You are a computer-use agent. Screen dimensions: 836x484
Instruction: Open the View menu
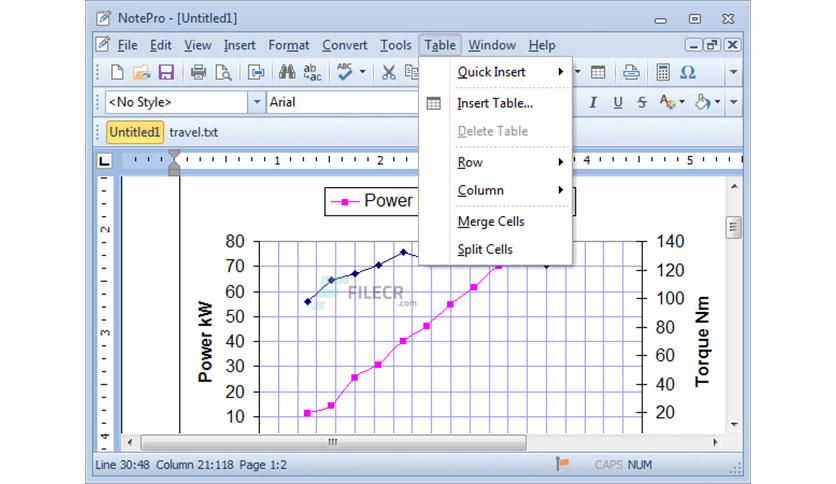(x=198, y=45)
